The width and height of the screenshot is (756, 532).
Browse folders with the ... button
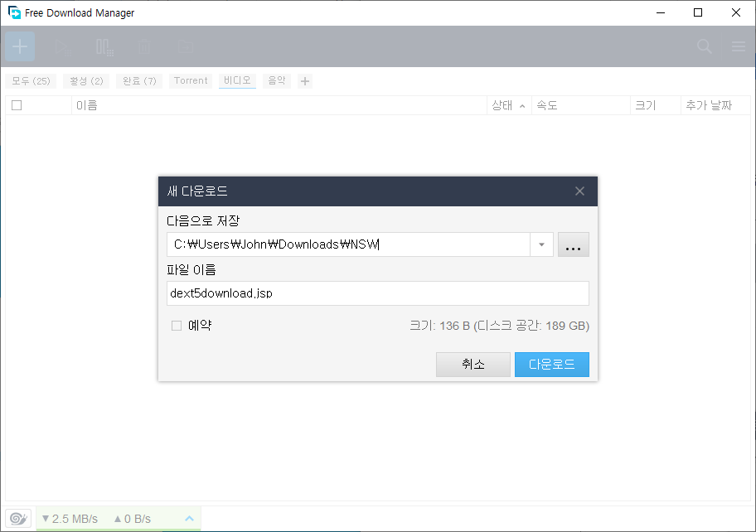click(574, 244)
